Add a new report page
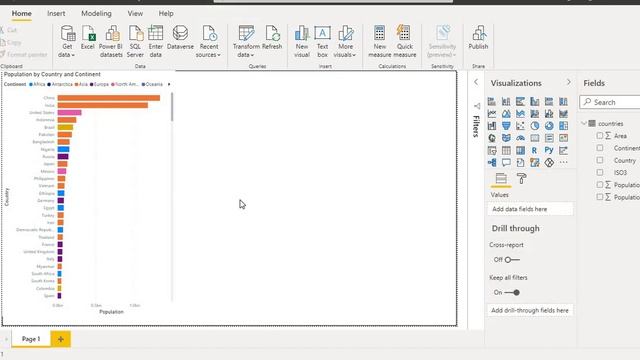 pyautogui.click(x=60, y=339)
